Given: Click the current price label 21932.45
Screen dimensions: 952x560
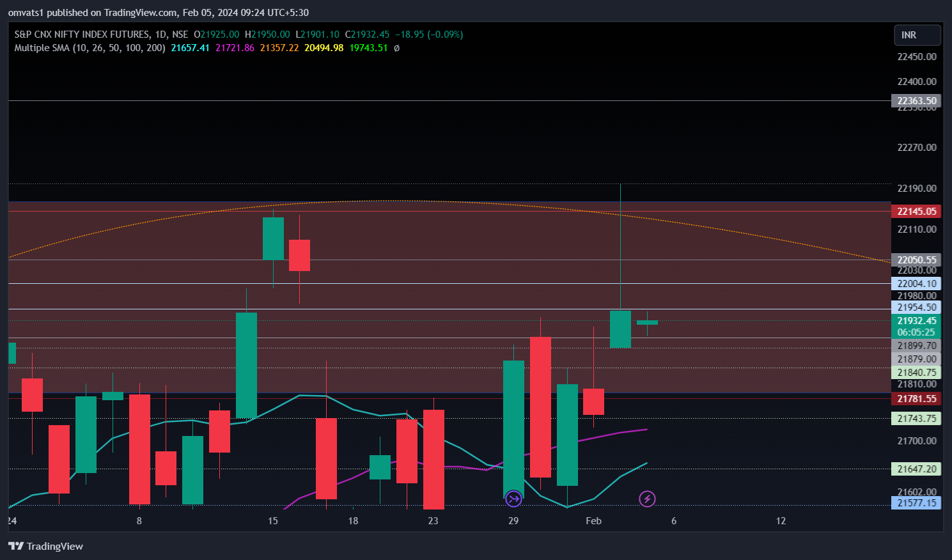Looking at the screenshot, I should pyautogui.click(x=916, y=321).
